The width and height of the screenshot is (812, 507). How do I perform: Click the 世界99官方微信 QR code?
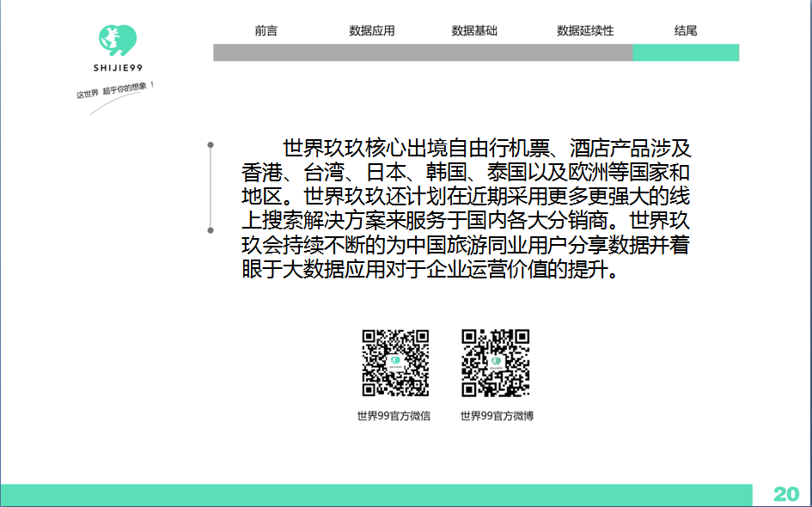click(395, 363)
